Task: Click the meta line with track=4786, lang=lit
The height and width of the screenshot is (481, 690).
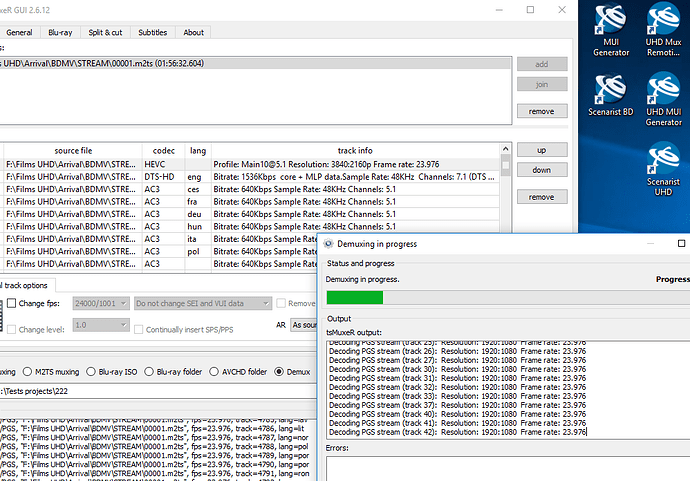Action: pos(152,429)
